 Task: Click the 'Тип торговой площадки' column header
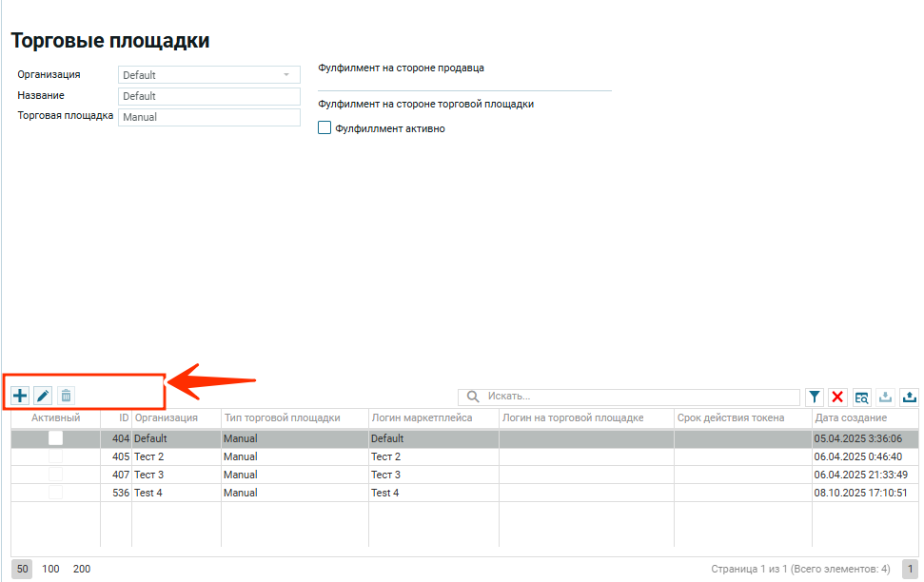click(282, 417)
